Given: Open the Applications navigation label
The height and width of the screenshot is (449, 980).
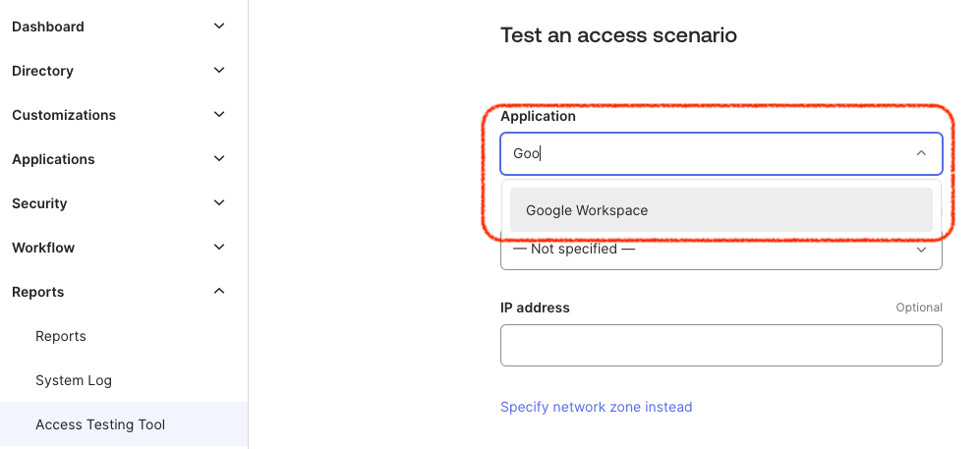Looking at the screenshot, I should (x=53, y=159).
